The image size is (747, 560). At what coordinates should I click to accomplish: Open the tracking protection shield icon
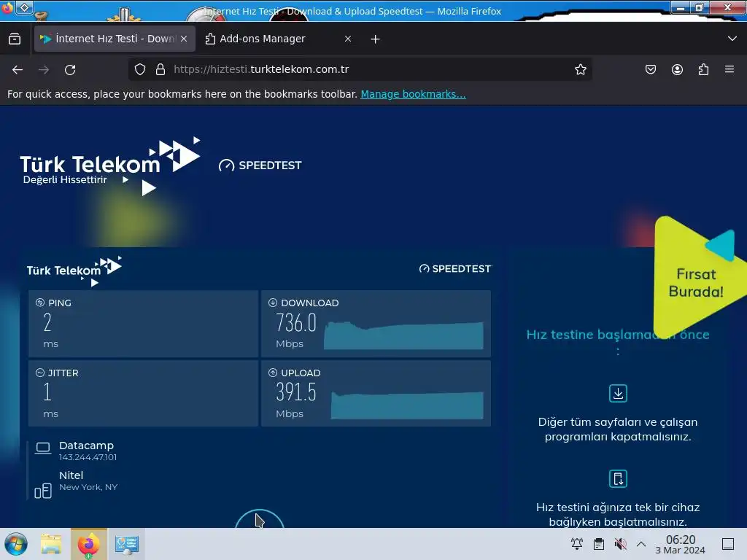(x=139, y=69)
